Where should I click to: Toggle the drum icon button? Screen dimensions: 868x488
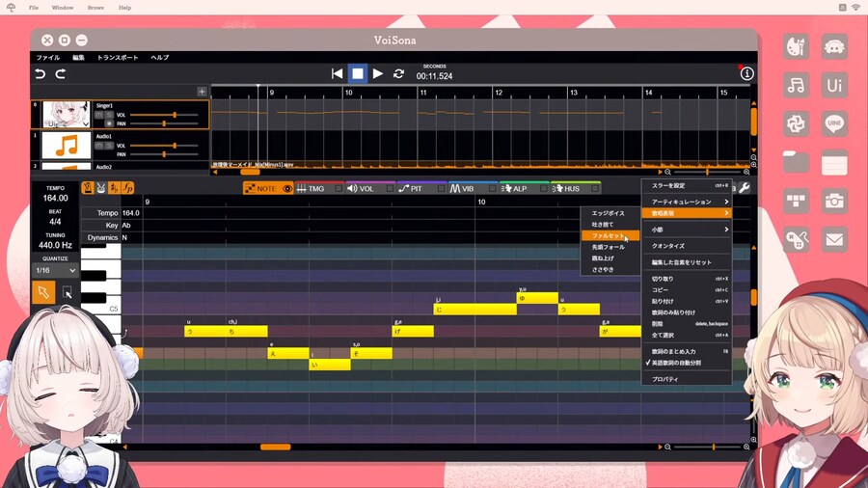100,188
